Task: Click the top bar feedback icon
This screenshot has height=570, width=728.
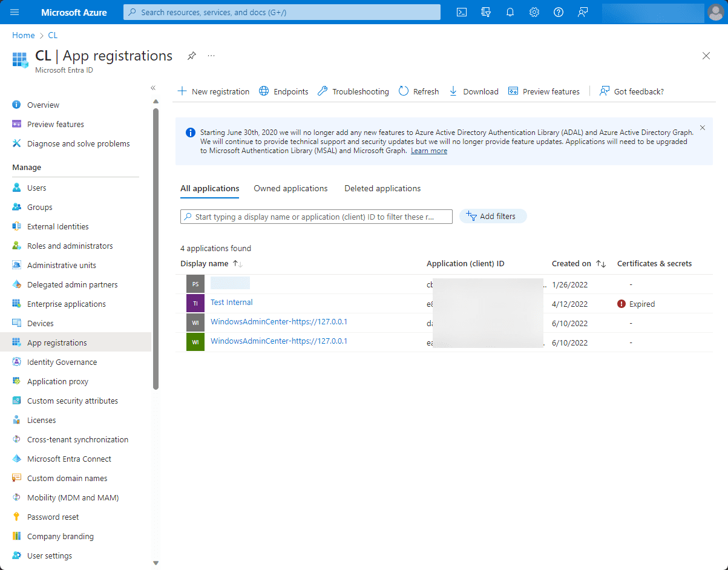Action: (x=583, y=12)
